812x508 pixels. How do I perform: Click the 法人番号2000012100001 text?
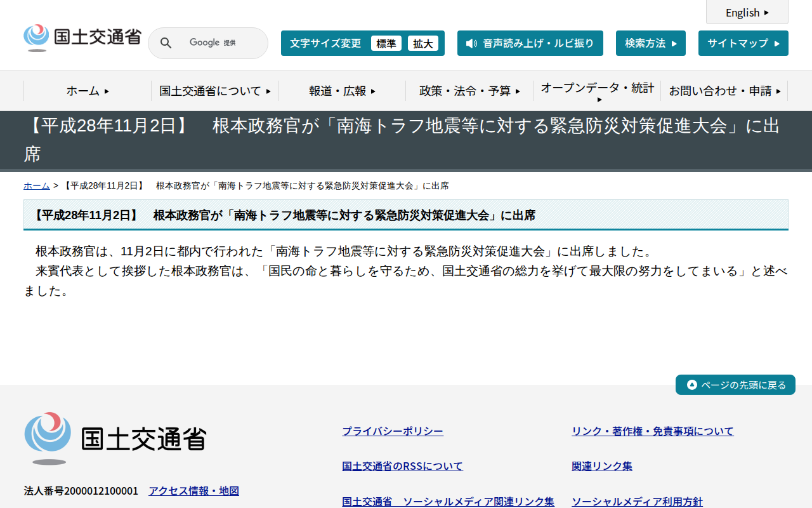click(x=81, y=491)
